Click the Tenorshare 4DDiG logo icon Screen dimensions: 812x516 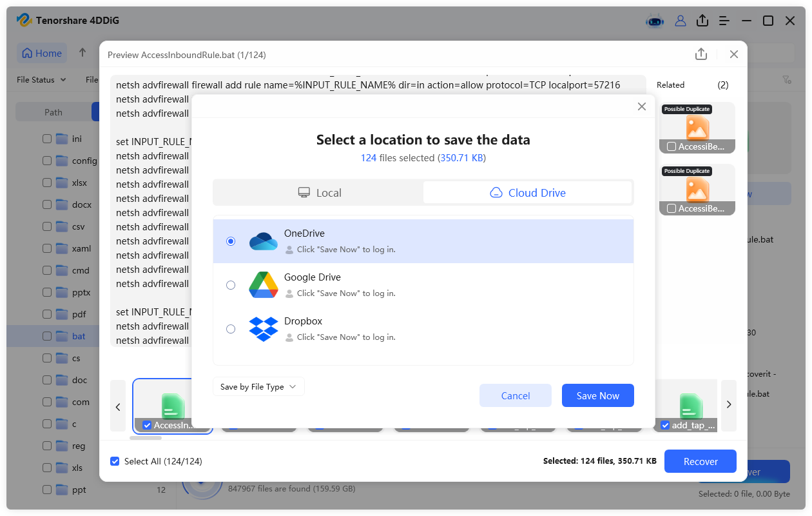pos(24,21)
